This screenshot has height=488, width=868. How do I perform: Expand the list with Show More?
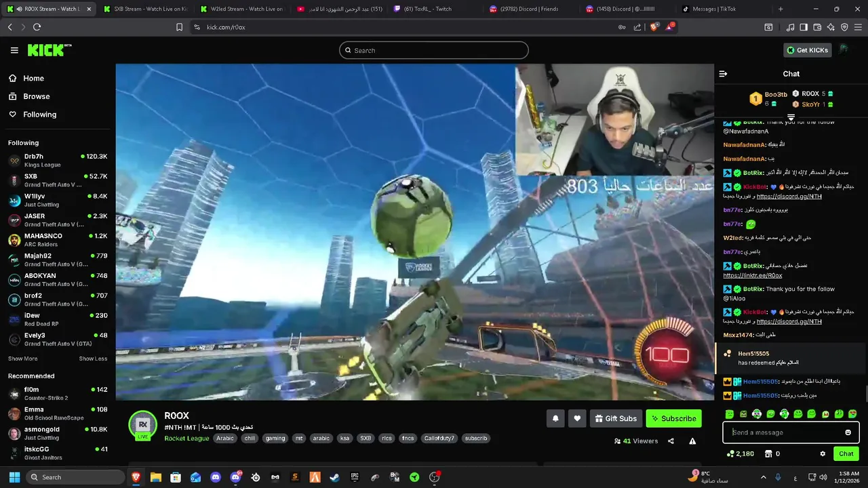[x=22, y=359]
